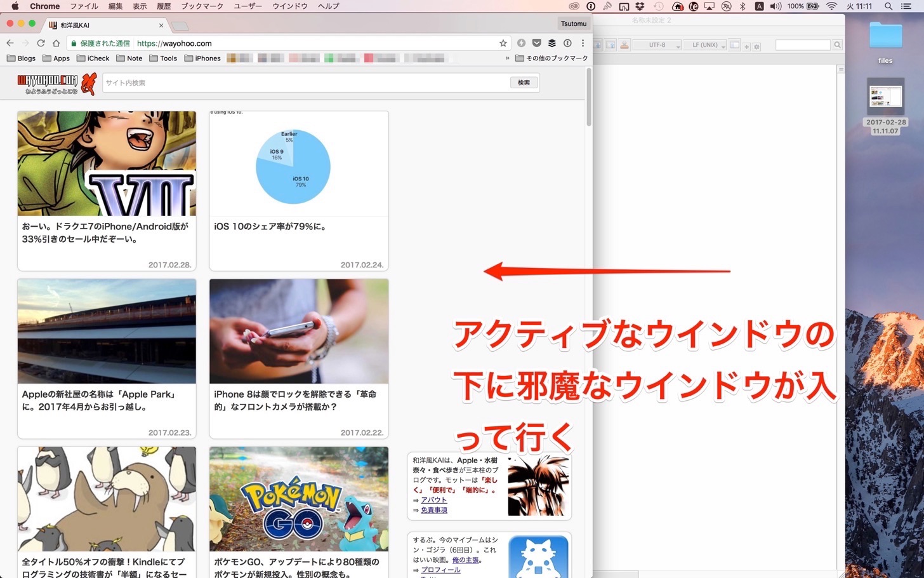Viewport: 924px width, 578px height.
Task: Open the アバウト link in sidebar
Action: point(434,500)
